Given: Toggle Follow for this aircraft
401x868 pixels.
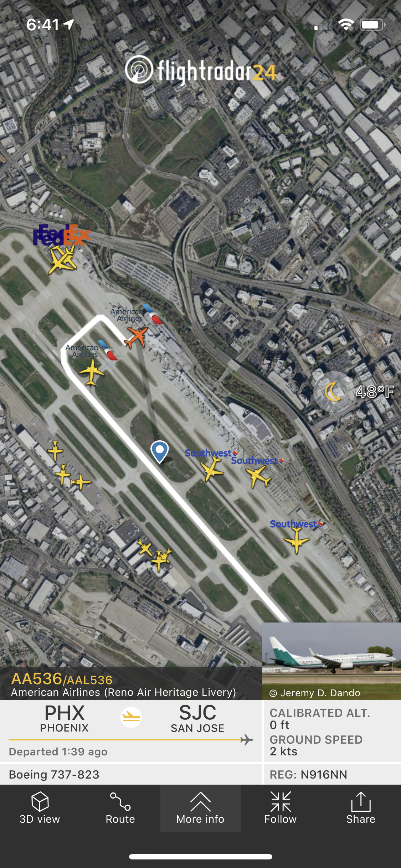Looking at the screenshot, I should click(281, 808).
